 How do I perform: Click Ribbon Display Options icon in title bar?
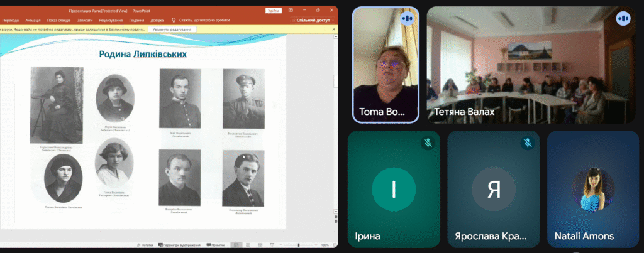[x=291, y=11]
